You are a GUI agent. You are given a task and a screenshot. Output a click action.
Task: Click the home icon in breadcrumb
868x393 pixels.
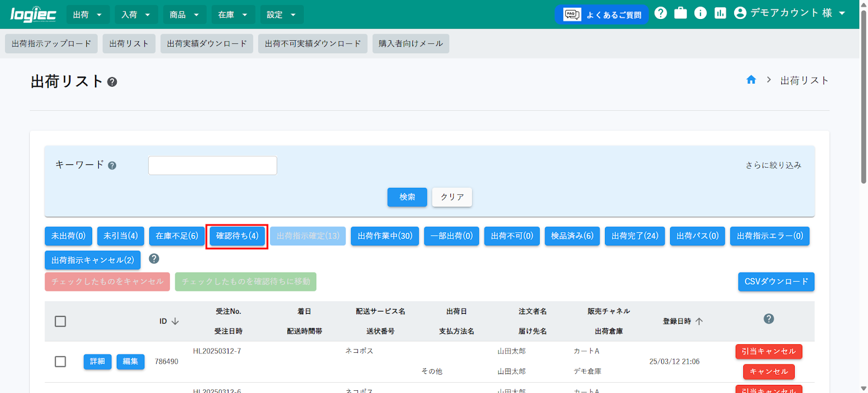(751, 80)
